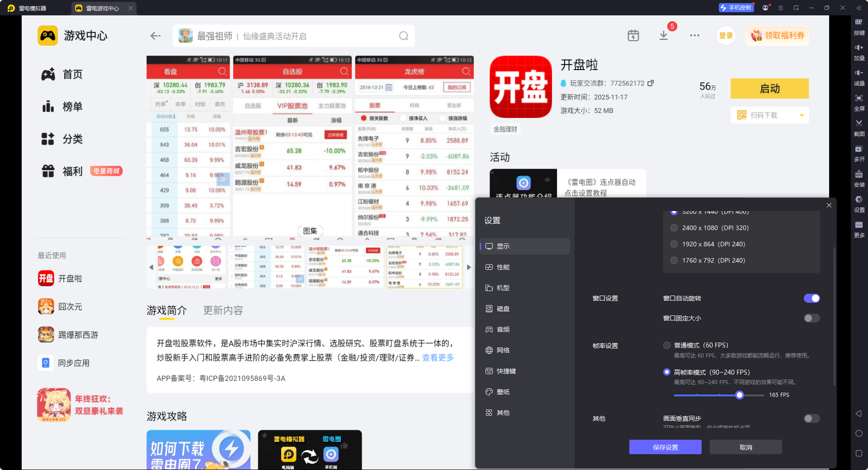The image size is (868, 470).
Task: Click the 登录 login button
Action: click(726, 36)
